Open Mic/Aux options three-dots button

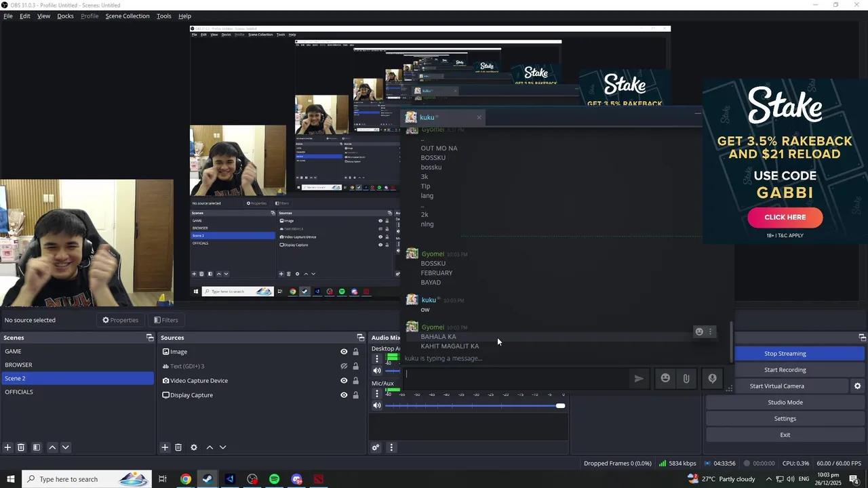[x=377, y=393]
